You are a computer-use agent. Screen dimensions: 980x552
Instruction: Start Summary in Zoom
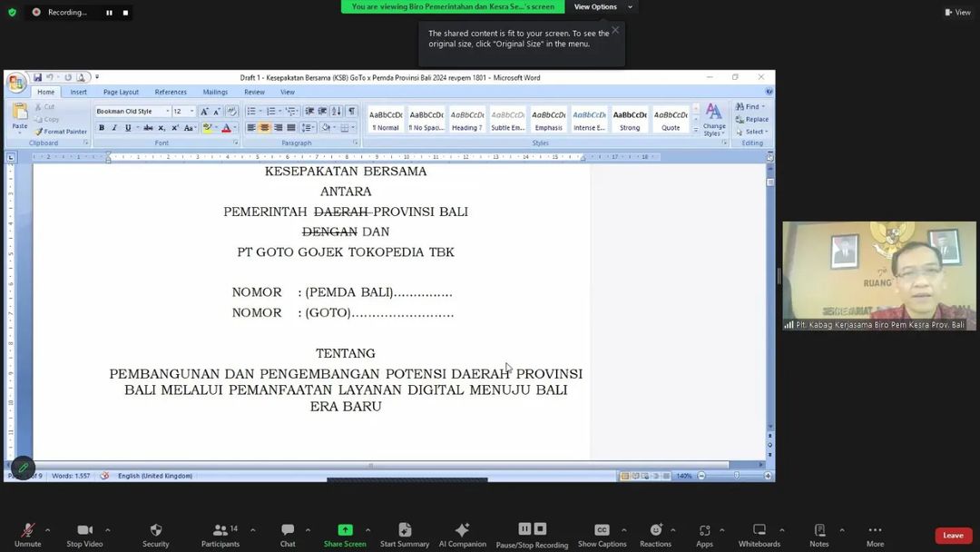click(405, 535)
